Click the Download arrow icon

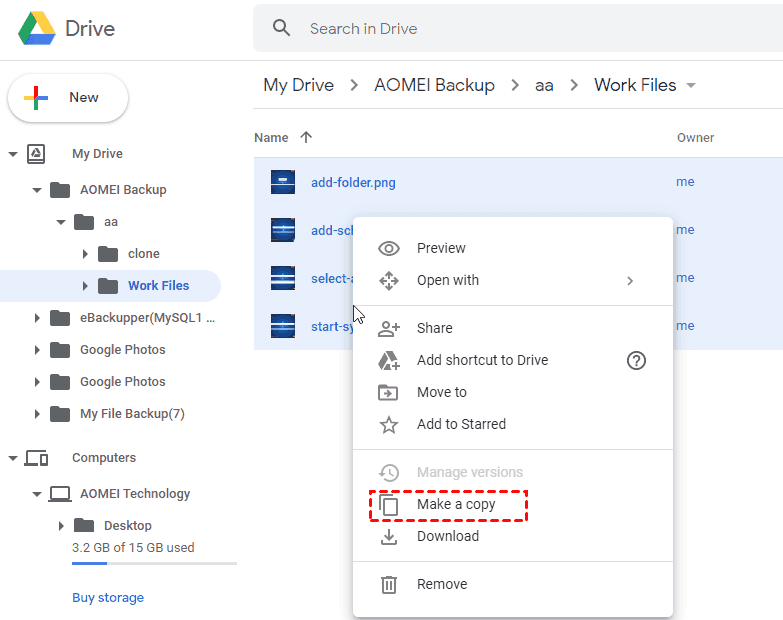pos(389,537)
